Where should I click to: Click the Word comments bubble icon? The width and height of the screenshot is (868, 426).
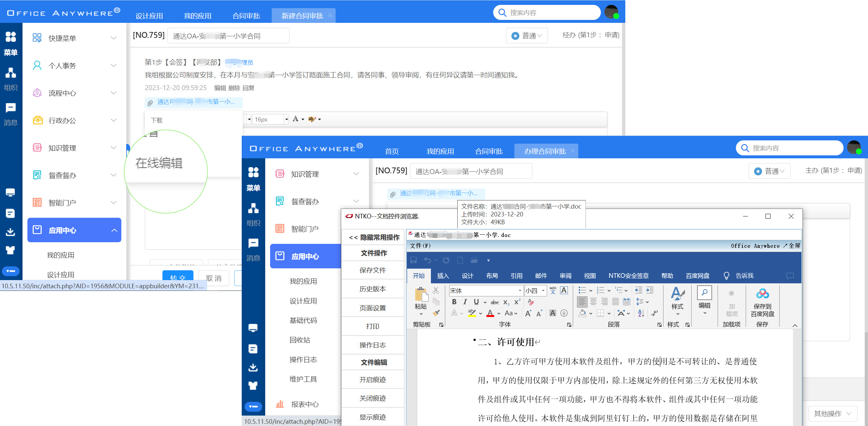pyautogui.click(x=790, y=276)
